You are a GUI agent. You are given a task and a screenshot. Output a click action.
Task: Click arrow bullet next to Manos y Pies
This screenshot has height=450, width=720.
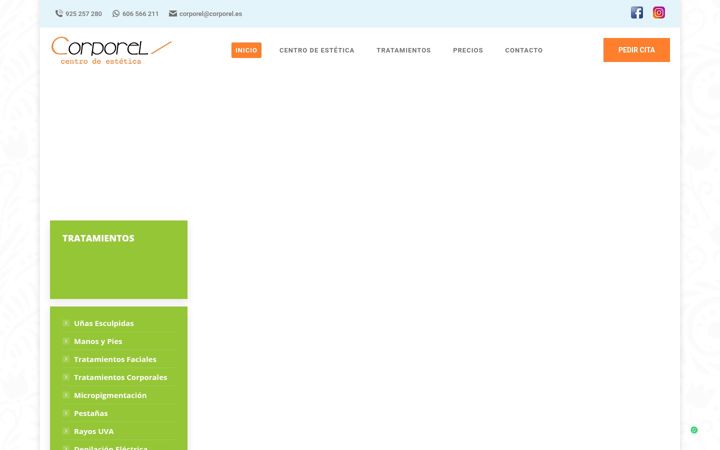(x=66, y=341)
